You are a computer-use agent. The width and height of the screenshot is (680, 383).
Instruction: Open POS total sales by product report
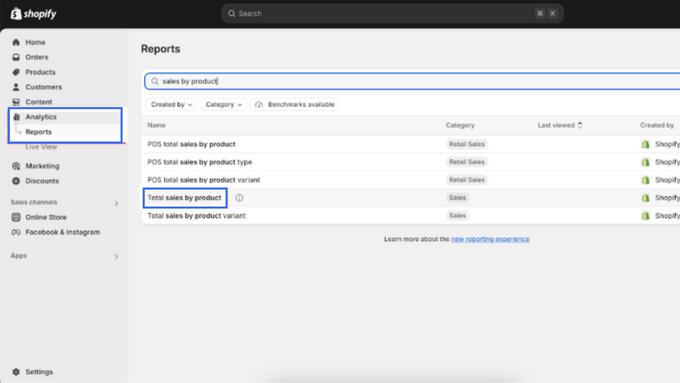(191, 144)
